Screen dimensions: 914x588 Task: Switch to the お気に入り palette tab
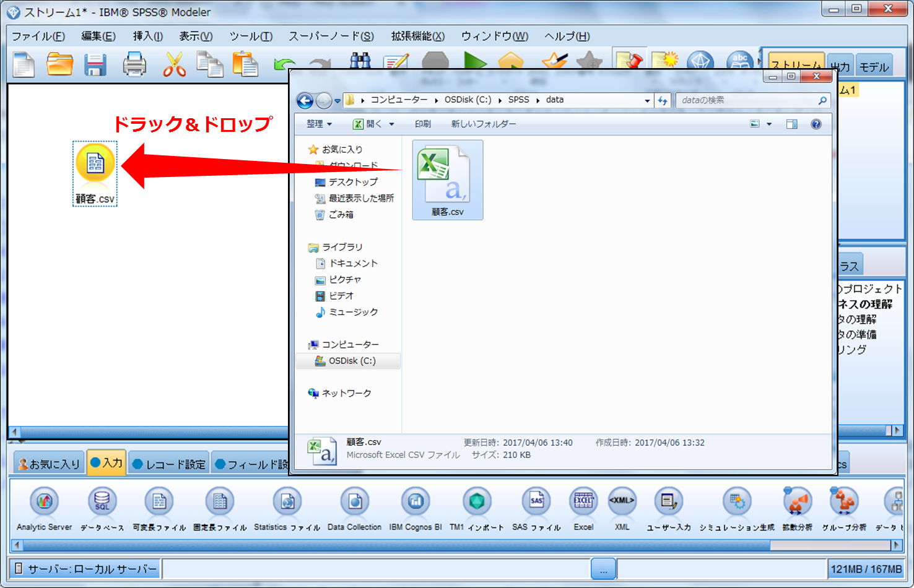[50, 464]
